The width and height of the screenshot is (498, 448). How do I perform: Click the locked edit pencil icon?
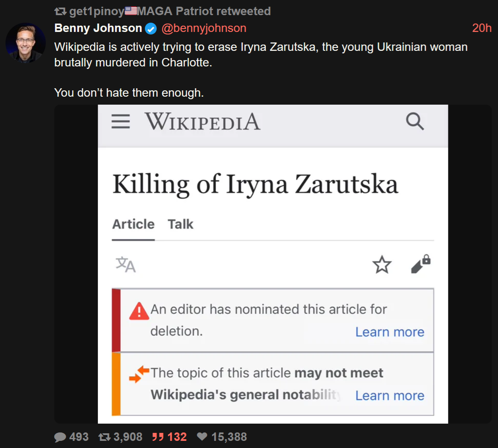pos(420,264)
